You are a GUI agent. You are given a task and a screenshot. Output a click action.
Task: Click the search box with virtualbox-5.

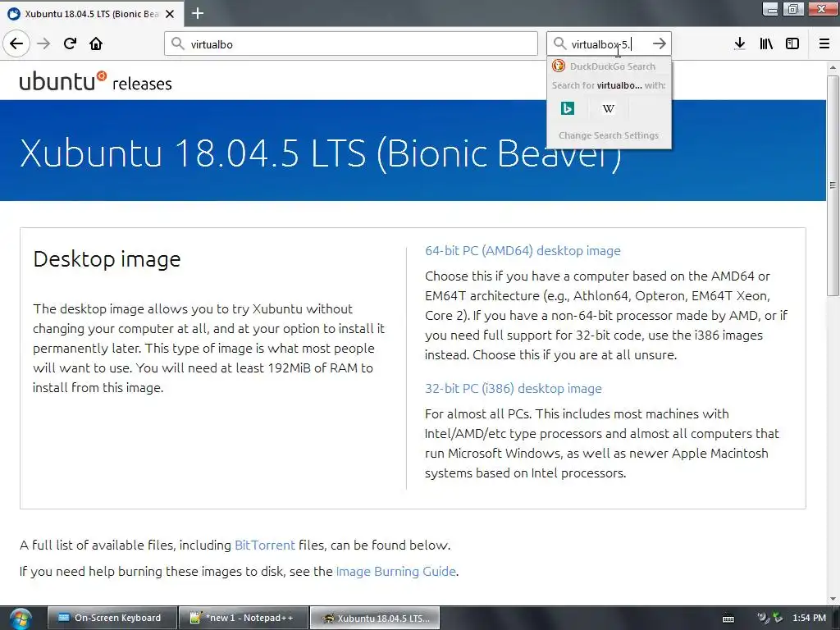[x=608, y=43]
